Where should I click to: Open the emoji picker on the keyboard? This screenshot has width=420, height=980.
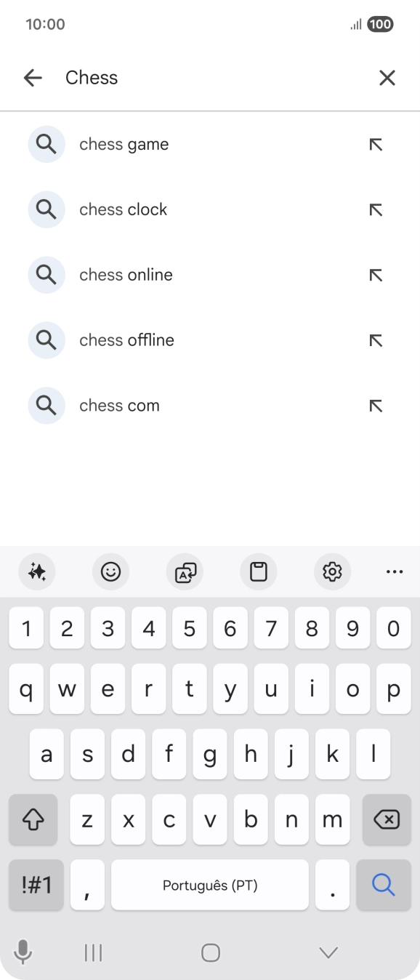110,571
